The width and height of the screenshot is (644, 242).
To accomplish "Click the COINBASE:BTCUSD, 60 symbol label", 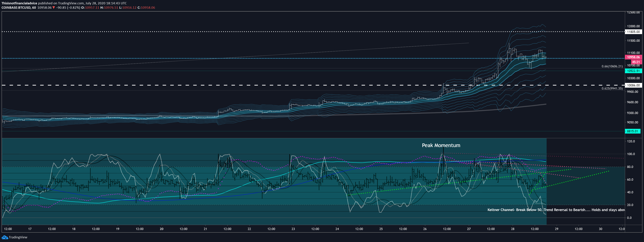I will (x=19, y=7).
